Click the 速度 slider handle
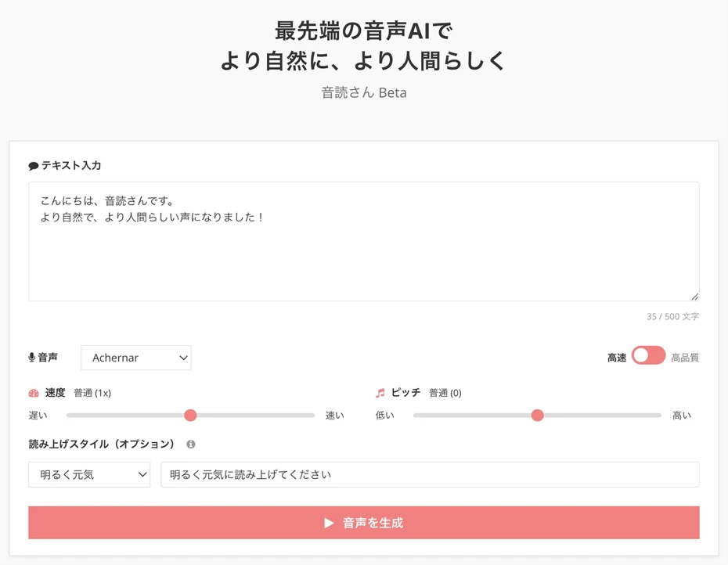Viewport: 728px width, 565px height. pyautogui.click(x=190, y=416)
